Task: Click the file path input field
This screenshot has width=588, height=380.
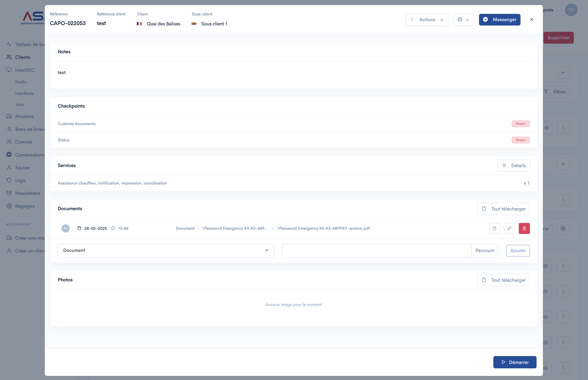Action: tap(377, 250)
